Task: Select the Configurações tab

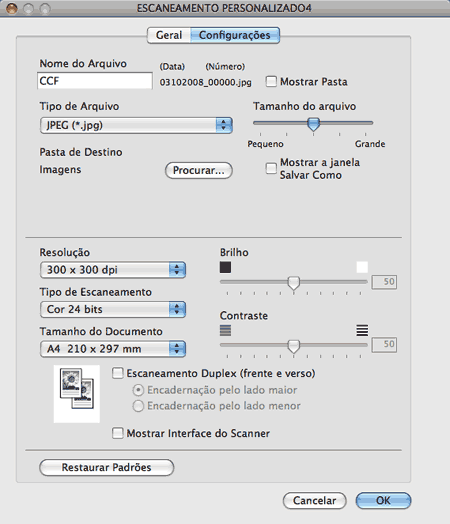Action: click(235, 35)
